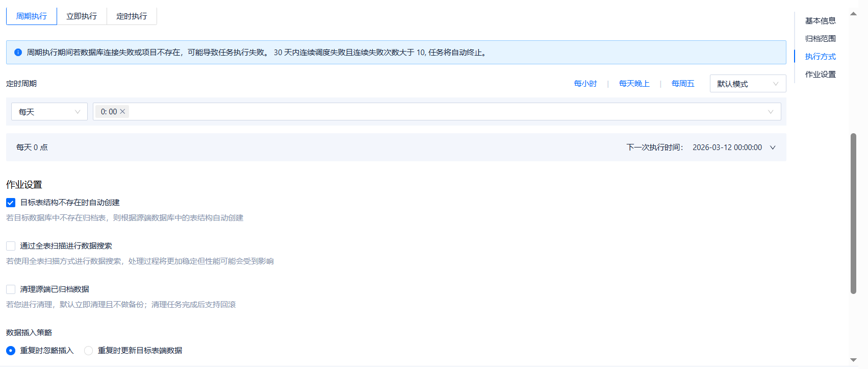Select 重复时忽略插入 radio option
Viewport: 868px width, 369px height.
pos(11,351)
